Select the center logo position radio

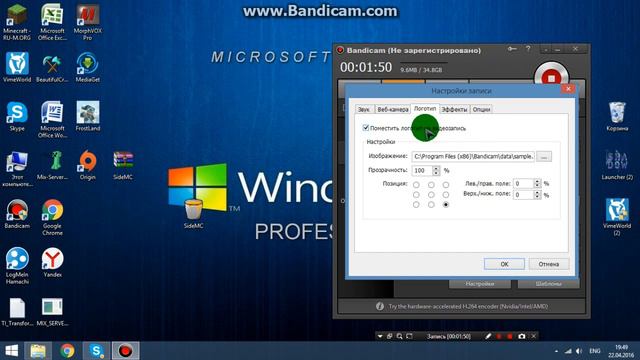pyautogui.click(x=431, y=195)
